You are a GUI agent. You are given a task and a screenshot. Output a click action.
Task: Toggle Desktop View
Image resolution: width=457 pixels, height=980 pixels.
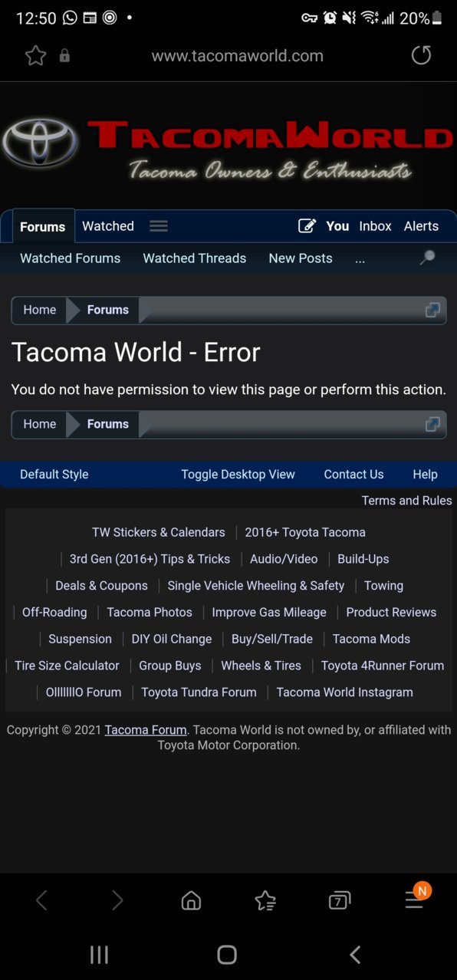pos(238,474)
